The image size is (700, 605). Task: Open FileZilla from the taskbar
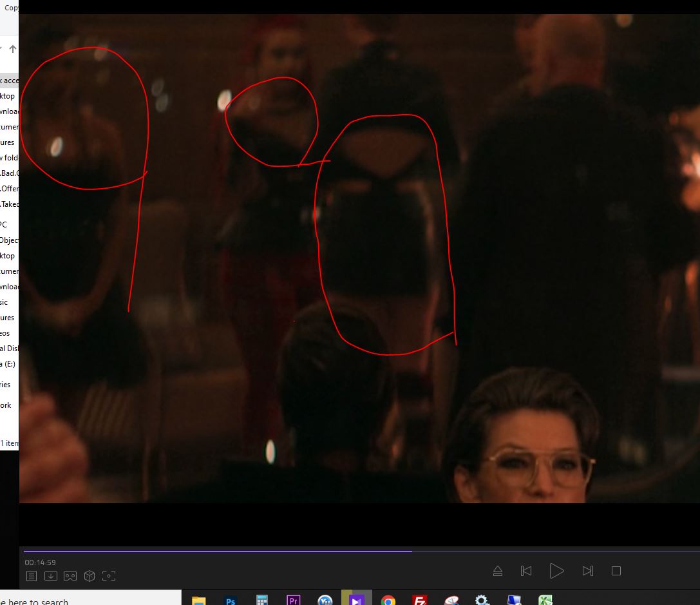tap(420, 600)
